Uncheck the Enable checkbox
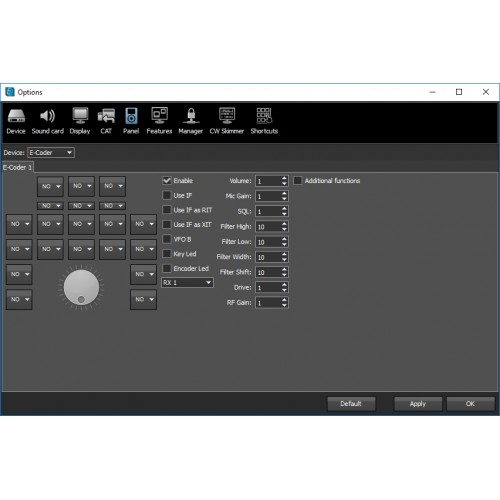This screenshot has height=500, width=500. (167, 181)
